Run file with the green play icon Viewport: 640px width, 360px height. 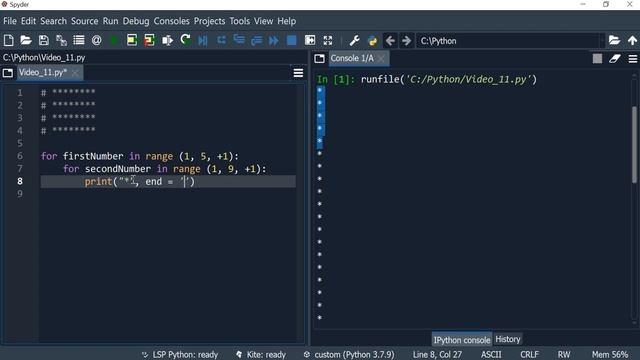click(x=114, y=40)
